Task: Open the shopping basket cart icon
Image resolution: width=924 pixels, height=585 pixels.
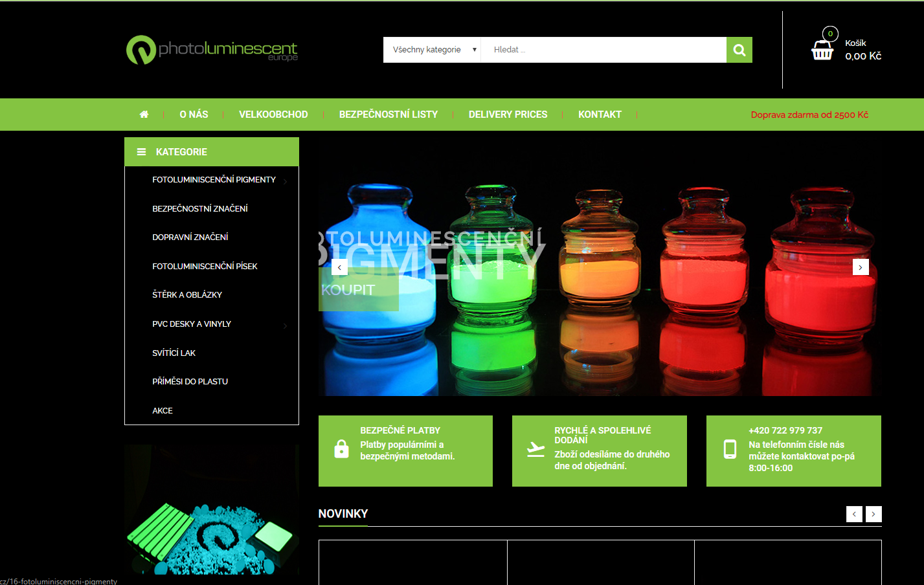Action: (x=822, y=49)
